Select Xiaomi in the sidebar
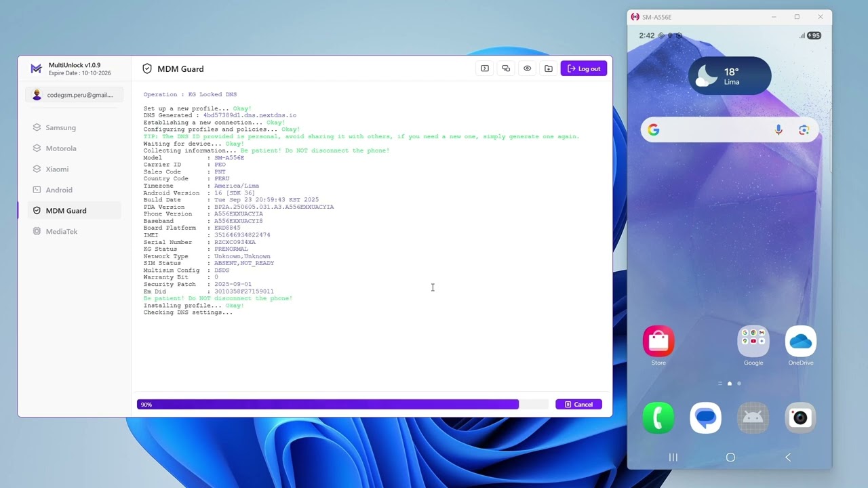Screen dimensions: 868x488 [75, 169]
